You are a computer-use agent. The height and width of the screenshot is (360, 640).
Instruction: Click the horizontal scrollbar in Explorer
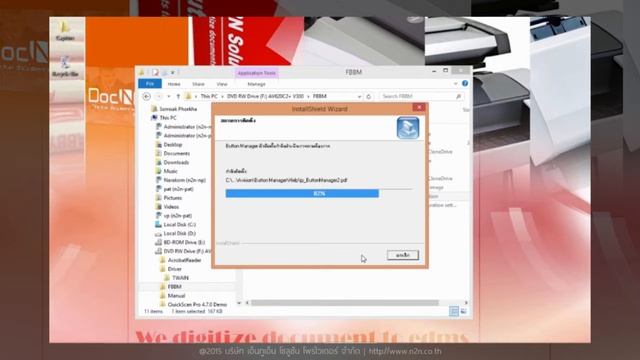coord(344,303)
